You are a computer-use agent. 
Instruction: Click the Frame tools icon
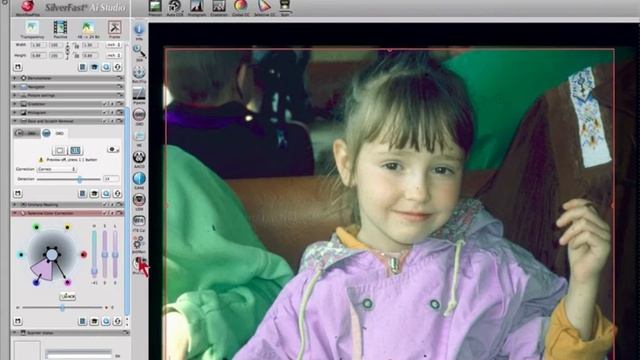coord(115,29)
